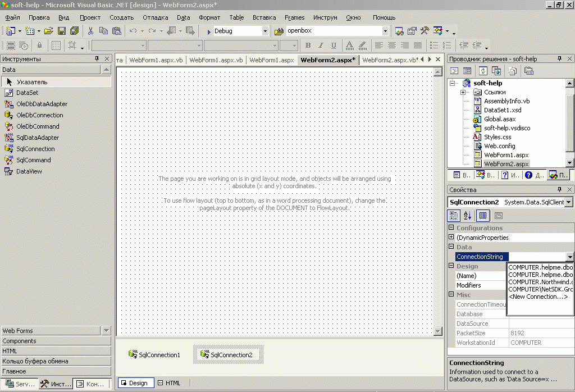575x392 pixels.
Task: Open the Проект menu
Action: point(90,17)
